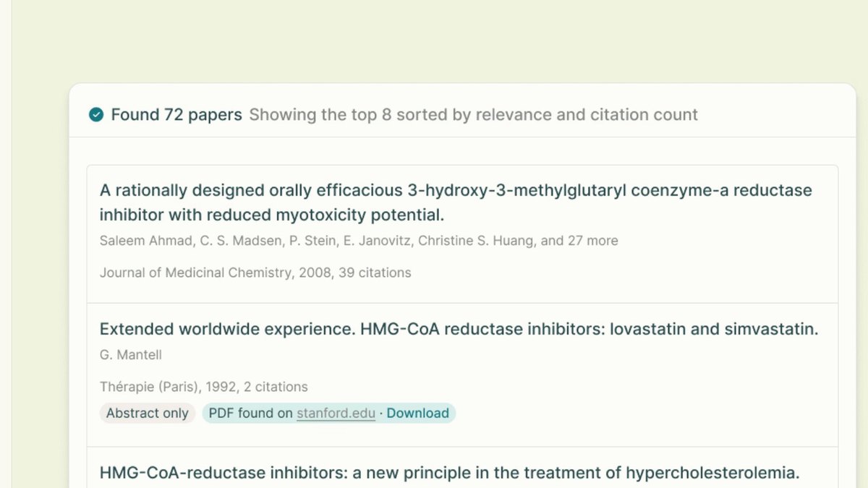This screenshot has width=868, height=488.
Task: Click 'Thérapie (Paris), 1992, 2 citations'
Action: 204,387
